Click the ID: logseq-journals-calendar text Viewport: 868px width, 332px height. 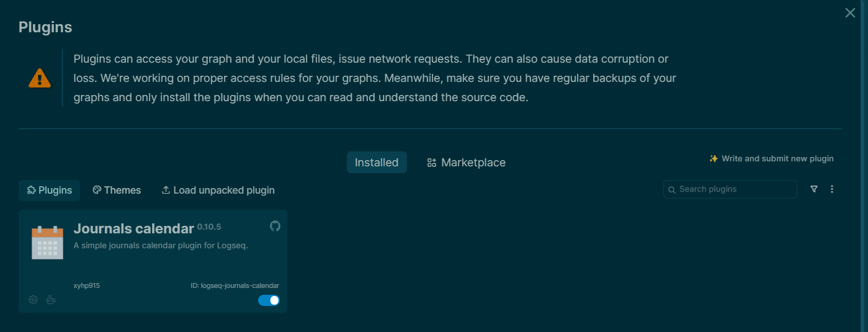click(235, 286)
